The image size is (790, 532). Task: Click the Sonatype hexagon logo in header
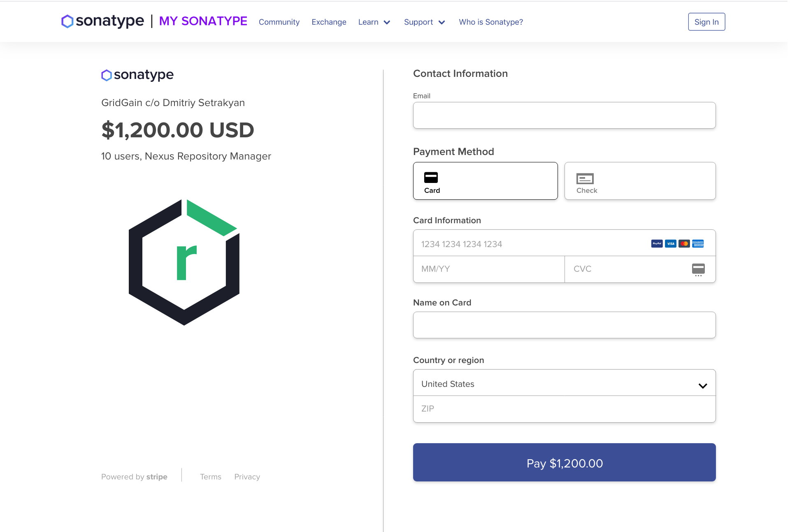point(67,21)
